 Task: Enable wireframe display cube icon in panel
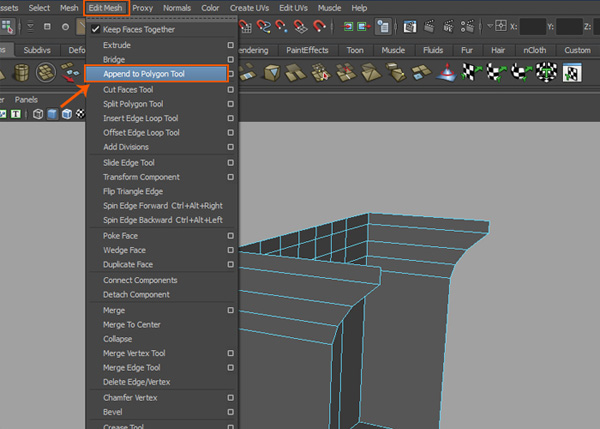coord(38,114)
